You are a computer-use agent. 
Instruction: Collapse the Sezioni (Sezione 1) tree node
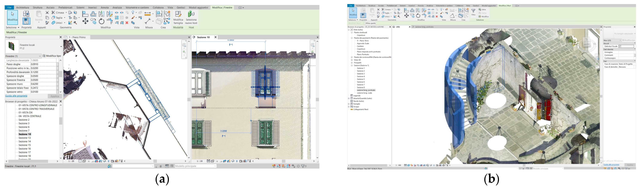click(x=352, y=65)
